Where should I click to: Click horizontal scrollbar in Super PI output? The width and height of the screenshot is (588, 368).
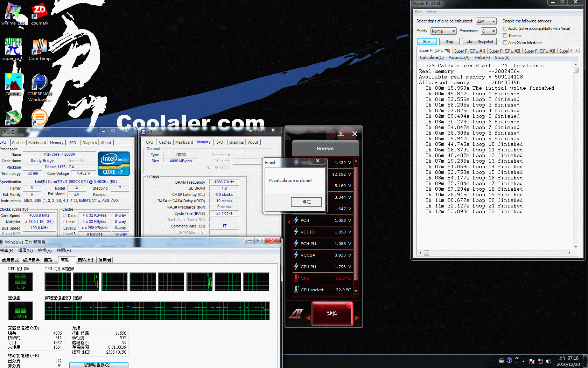click(x=495, y=253)
